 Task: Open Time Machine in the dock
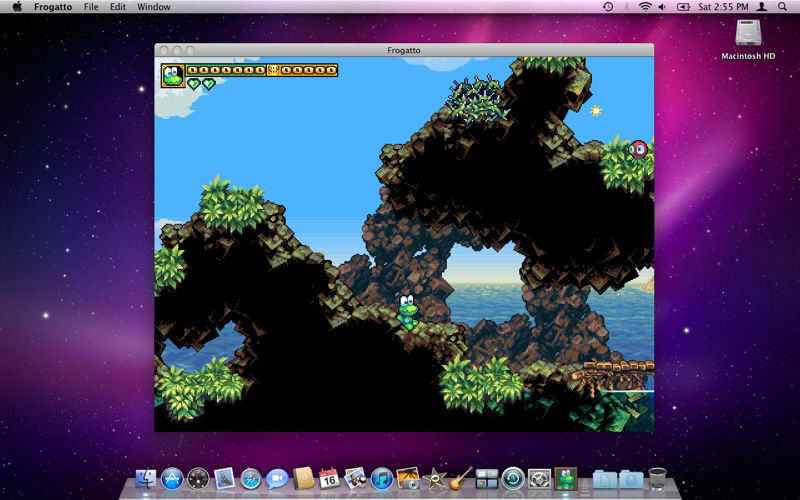pos(513,479)
